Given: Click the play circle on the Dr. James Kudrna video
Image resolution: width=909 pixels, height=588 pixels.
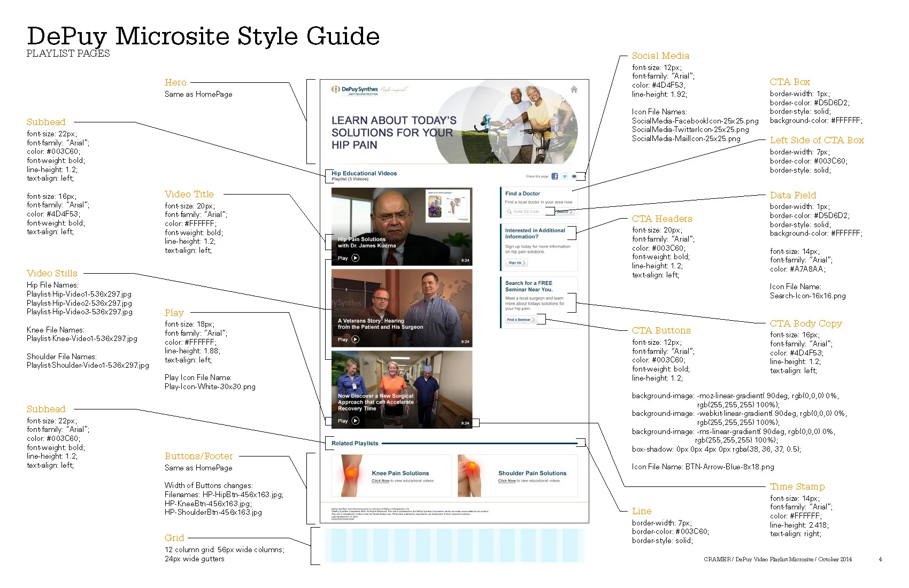Looking at the screenshot, I should (355, 258).
